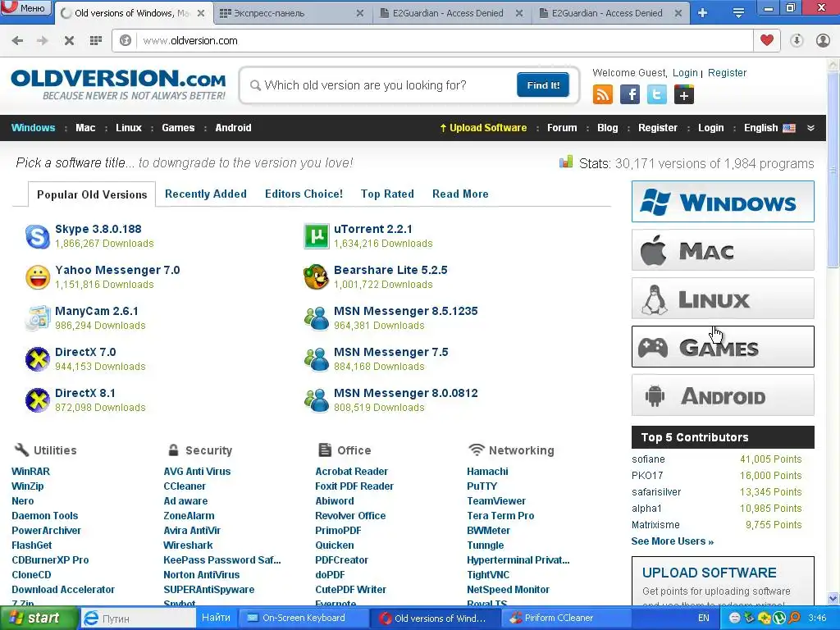
Task: Open the Linux platform banner
Action: [723, 298]
